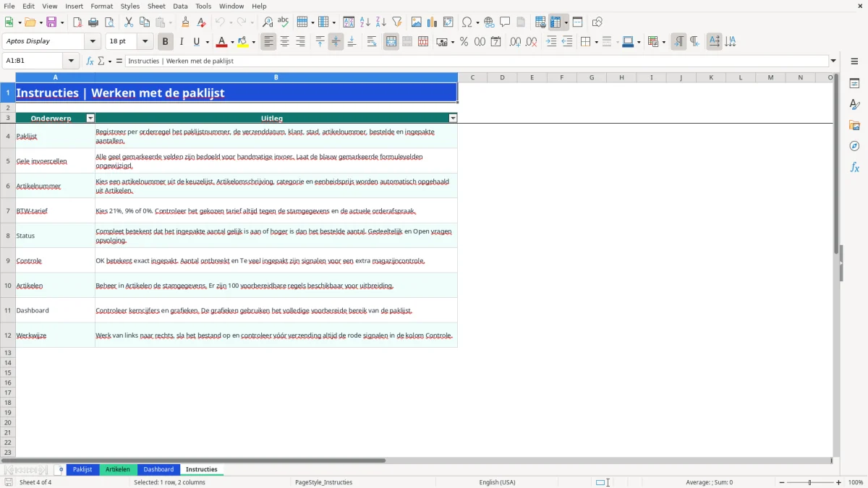Click the formula input line
Screen dimensions: 868x488
tap(476, 61)
